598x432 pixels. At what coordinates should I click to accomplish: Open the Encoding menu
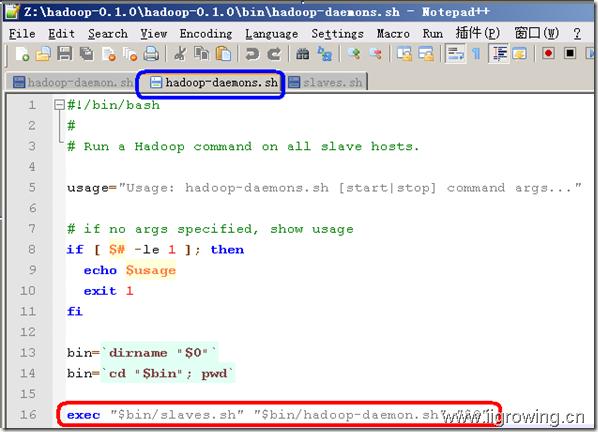[206, 34]
